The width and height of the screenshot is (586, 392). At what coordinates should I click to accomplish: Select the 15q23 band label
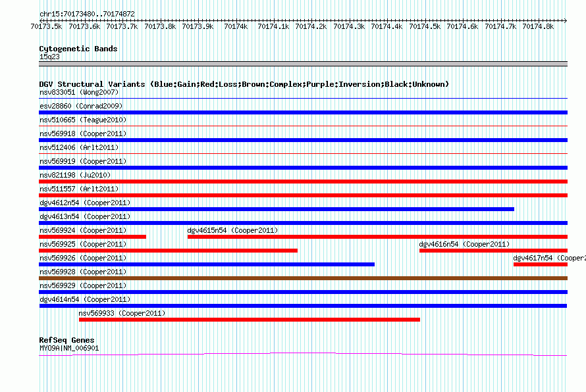49,57
